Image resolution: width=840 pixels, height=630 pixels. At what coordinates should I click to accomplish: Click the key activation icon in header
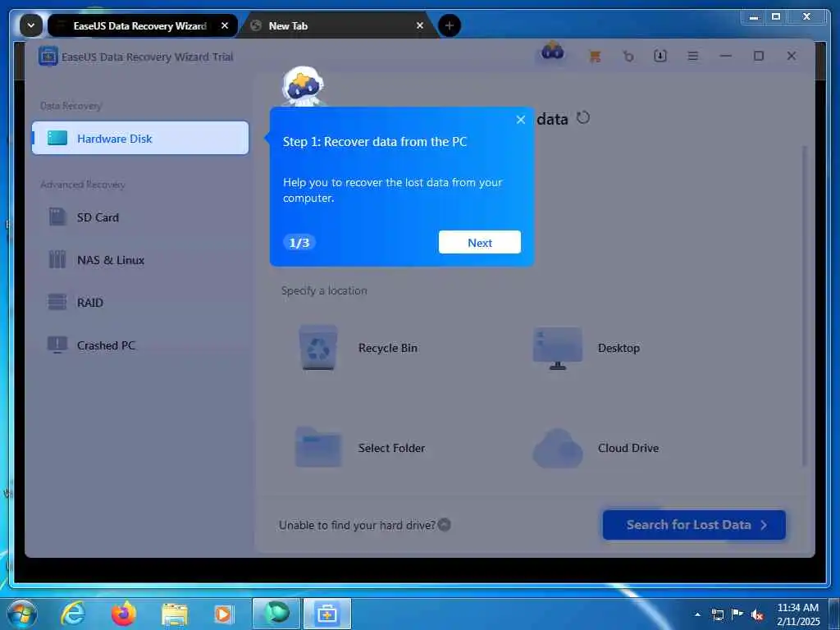tap(628, 56)
